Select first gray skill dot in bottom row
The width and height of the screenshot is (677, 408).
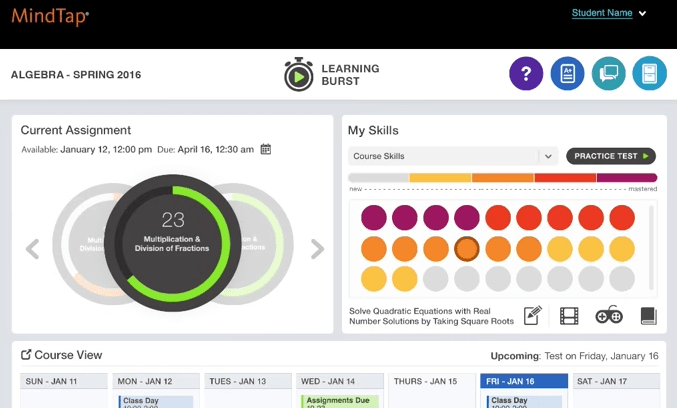(x=436, y=279)
